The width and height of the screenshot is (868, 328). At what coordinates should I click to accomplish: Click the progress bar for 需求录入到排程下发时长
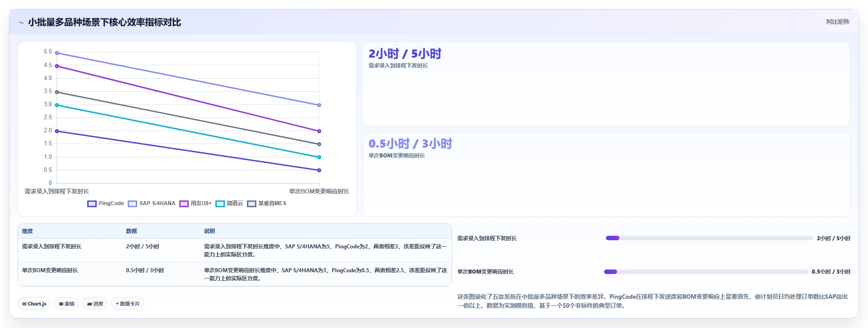click(x=709, y=238)
